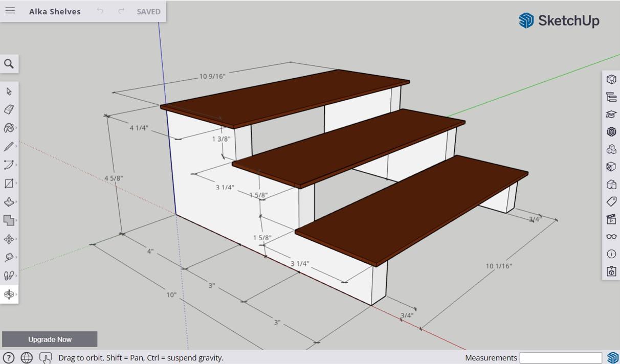This screenshot has width=620, height=364.
Task: Click the Undo arrow
Action: [x=100, y=11]
